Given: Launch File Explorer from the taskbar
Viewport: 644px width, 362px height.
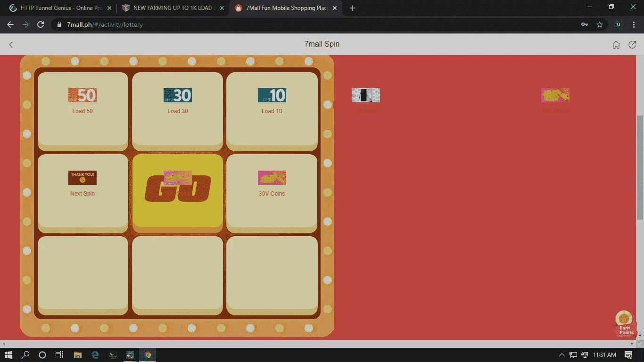Looking at the screenshot, I should (78, 355).
